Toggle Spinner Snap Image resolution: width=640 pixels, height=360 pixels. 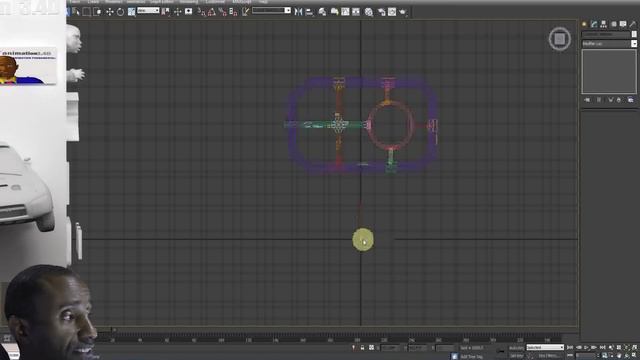(233, 12)
